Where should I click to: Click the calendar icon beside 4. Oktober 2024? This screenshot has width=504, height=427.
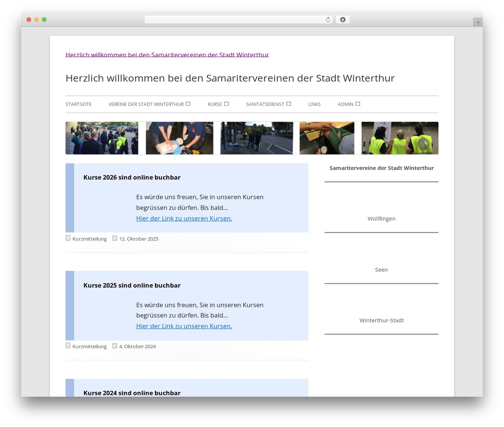(x=115, y=346)
